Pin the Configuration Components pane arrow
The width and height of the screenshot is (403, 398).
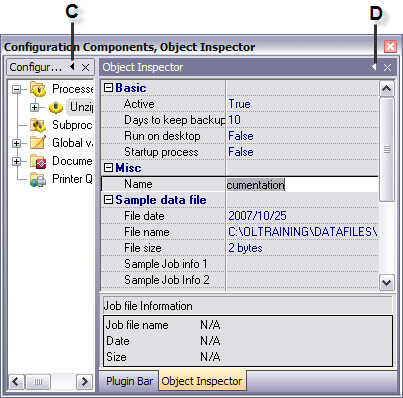tap(72, 67)
